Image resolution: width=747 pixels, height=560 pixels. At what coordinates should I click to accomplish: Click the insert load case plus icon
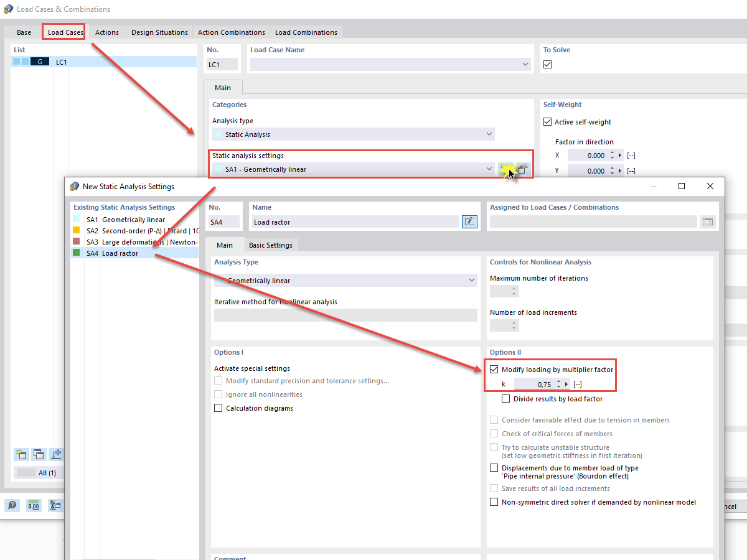(x=57, y=454)
